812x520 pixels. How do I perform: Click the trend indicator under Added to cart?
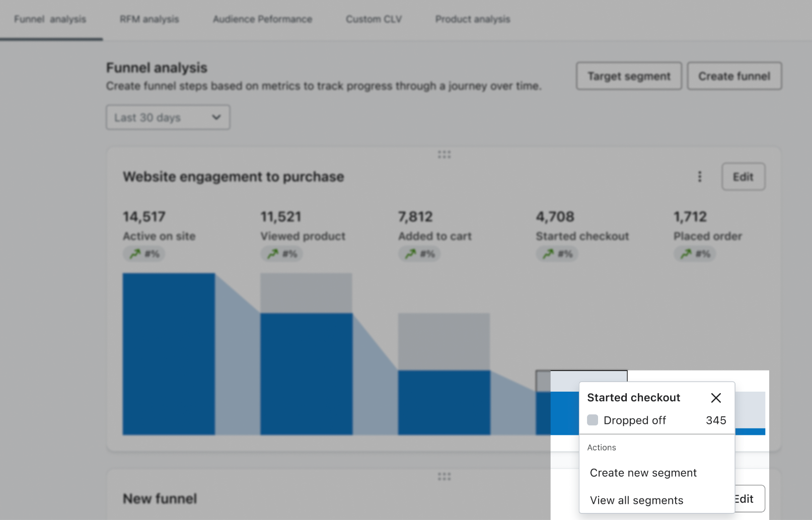coord(419,254)
